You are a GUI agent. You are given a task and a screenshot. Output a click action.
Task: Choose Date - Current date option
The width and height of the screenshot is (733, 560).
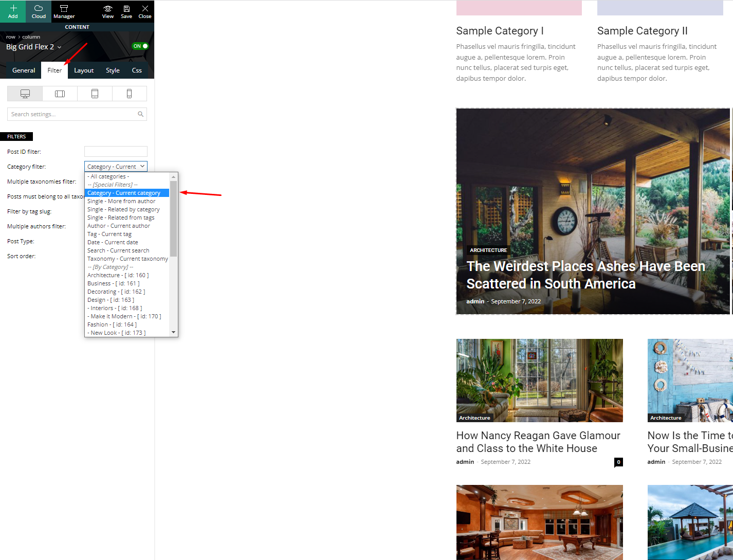127,242
